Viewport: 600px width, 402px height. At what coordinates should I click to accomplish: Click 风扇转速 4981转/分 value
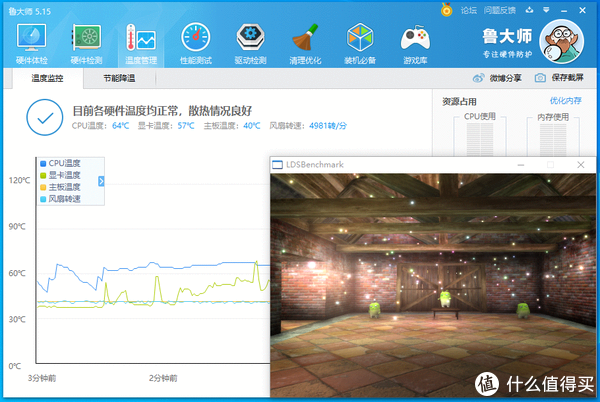coord(328,126)
